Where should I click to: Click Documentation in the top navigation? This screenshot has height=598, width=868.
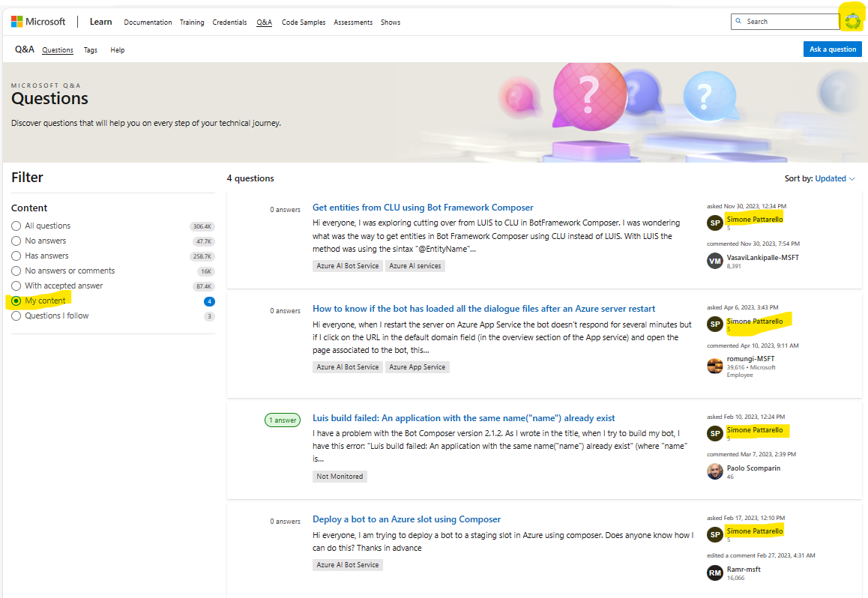point(148,22)
